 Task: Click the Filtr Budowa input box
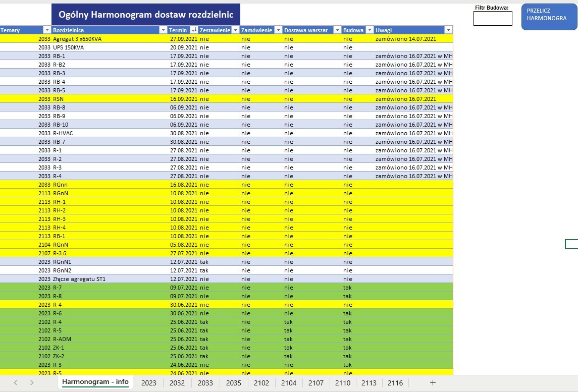click(x=493, y=19)
